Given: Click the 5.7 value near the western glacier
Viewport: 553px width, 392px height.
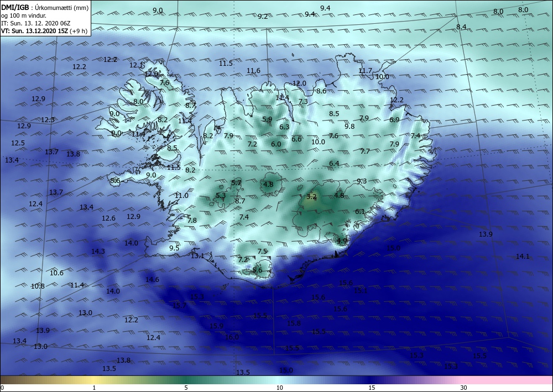Looking at the screenshot, I should pyautogui.click(x=236, y=182).
